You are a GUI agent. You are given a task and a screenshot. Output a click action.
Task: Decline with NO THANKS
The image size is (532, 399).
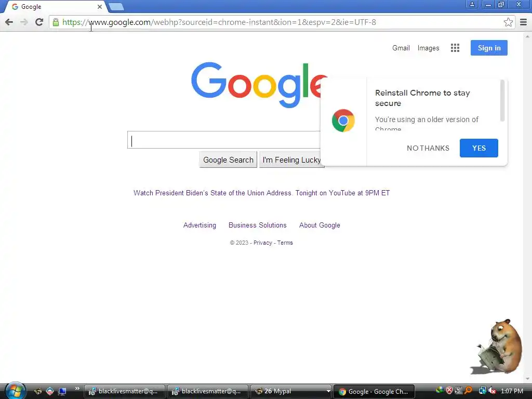(428, 148)
